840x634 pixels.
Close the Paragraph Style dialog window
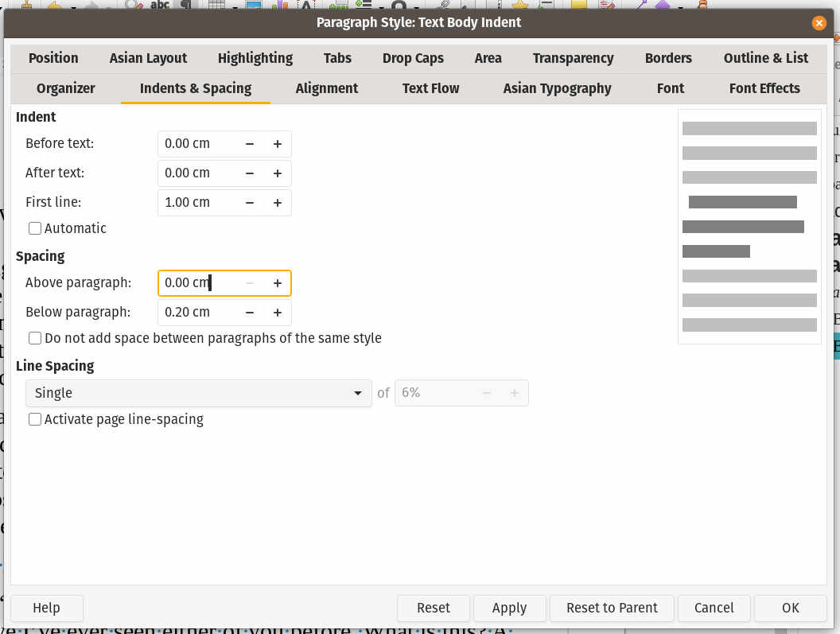click(x=819, y=22)
